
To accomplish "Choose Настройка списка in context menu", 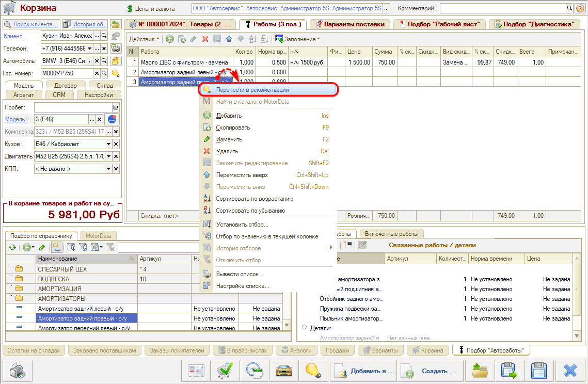I will click(x=267, y=286).
